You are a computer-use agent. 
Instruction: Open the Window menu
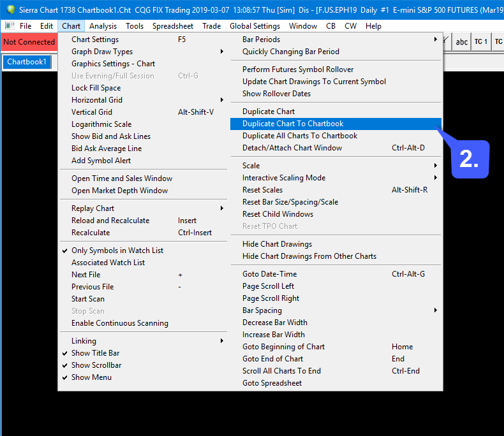[x=303, y=26]
